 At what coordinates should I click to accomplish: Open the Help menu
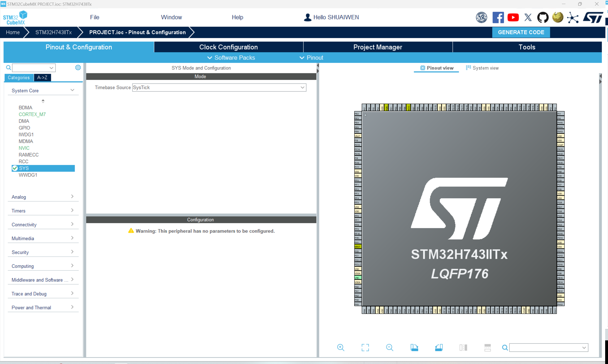237,17
